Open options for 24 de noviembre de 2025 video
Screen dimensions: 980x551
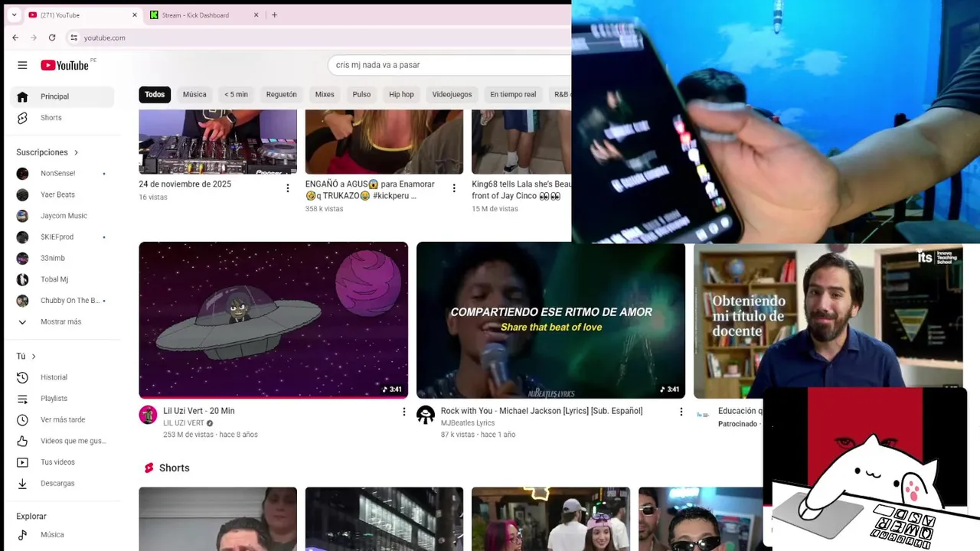(x=288, y=188)
